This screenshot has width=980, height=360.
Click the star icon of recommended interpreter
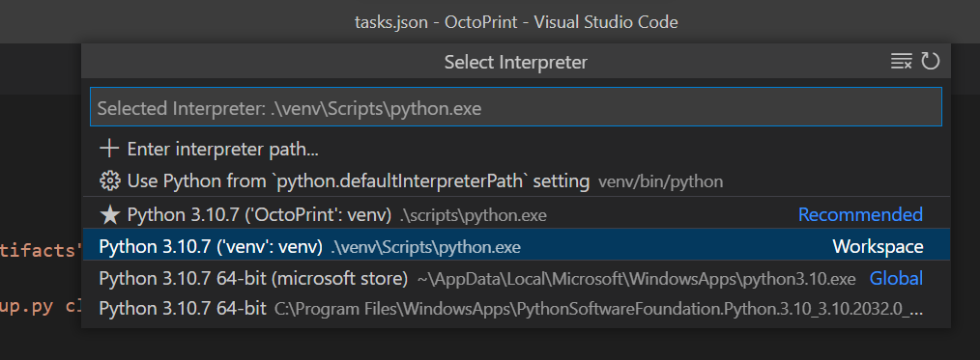pyautogui.click(x=109, y=215)
